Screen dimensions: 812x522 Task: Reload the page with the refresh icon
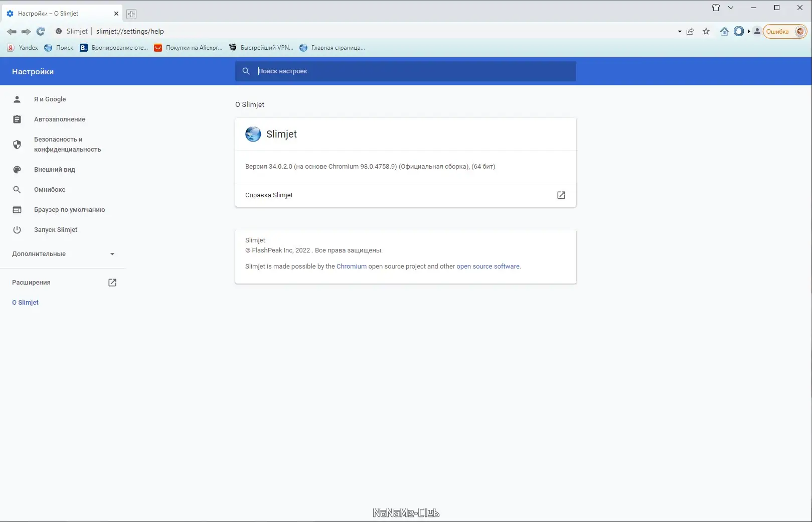coord(41,32)
